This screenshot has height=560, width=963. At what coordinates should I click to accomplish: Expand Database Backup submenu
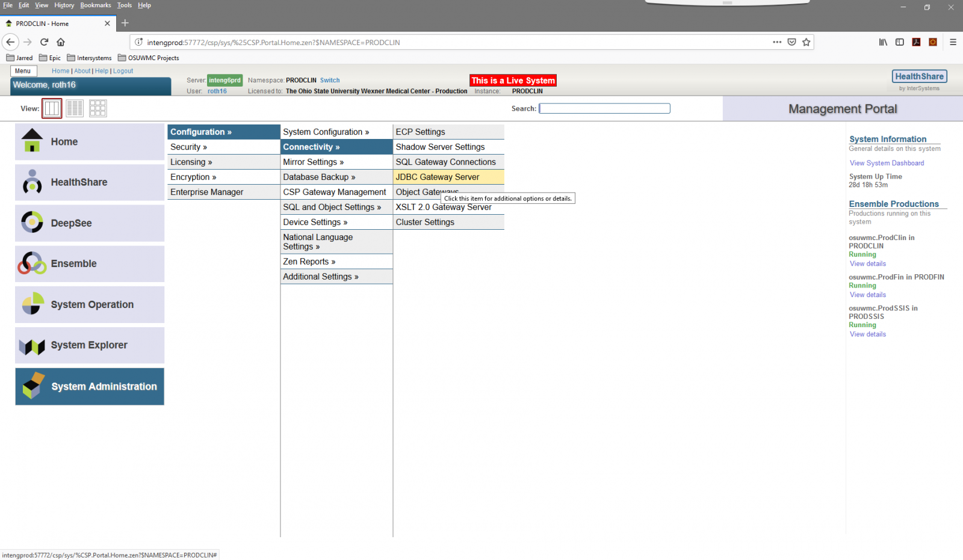coord(336,177)
